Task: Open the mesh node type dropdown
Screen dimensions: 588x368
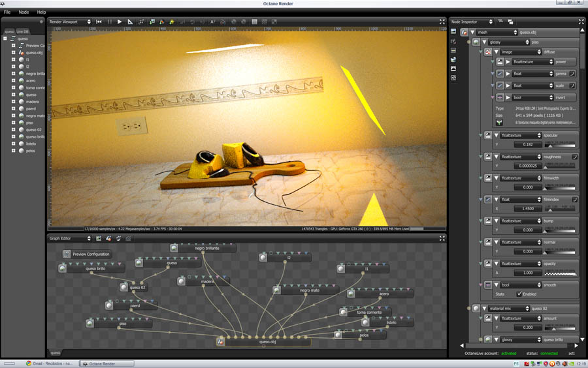Action: pos(497,32)
